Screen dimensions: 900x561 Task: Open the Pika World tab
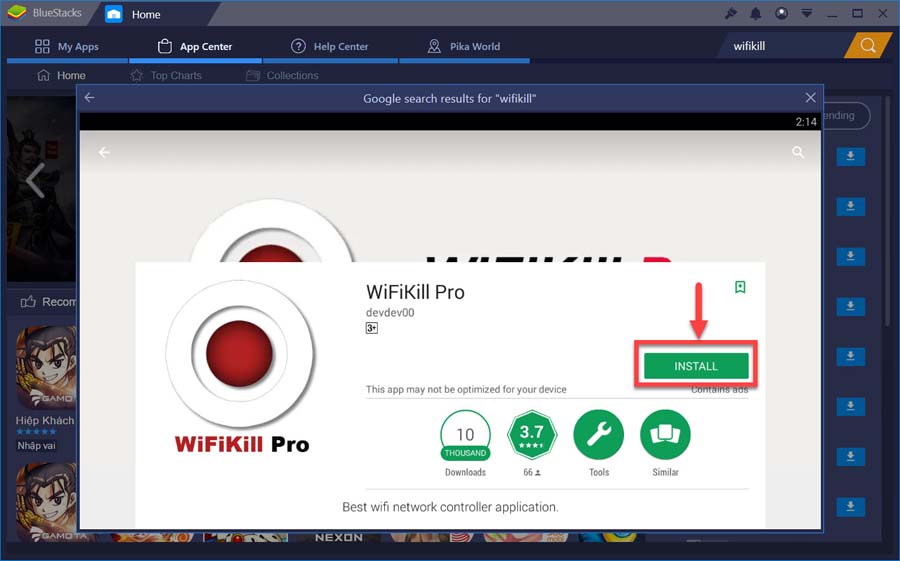(464, 47)
